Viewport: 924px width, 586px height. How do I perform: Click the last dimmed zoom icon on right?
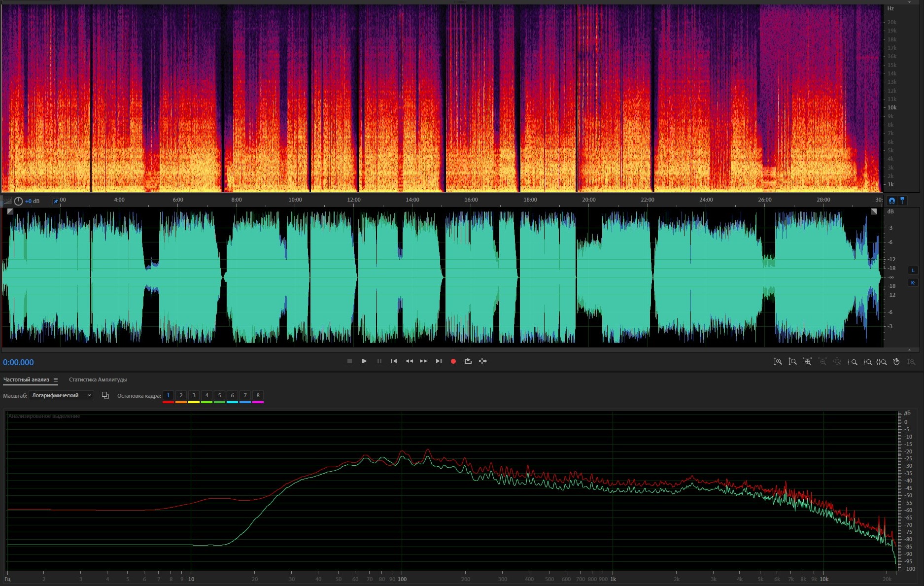tap(912, 362)
